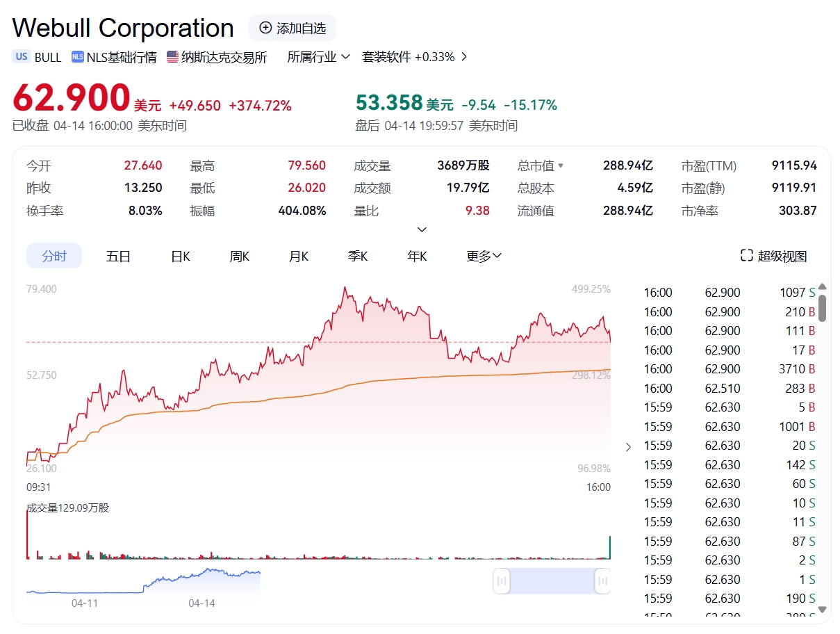
Task: Click the trade row priced 62.510
Action: (729, 388)
